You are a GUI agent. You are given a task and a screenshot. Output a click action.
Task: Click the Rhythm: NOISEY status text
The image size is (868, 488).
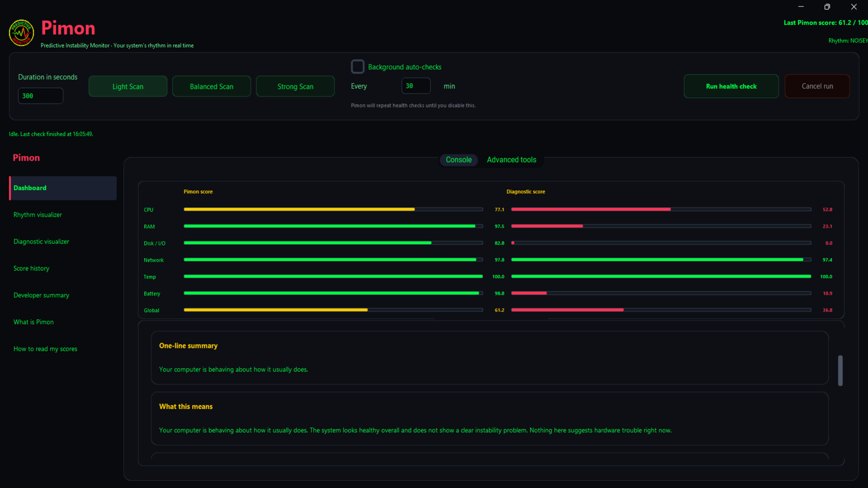click(x=848, y=41)
